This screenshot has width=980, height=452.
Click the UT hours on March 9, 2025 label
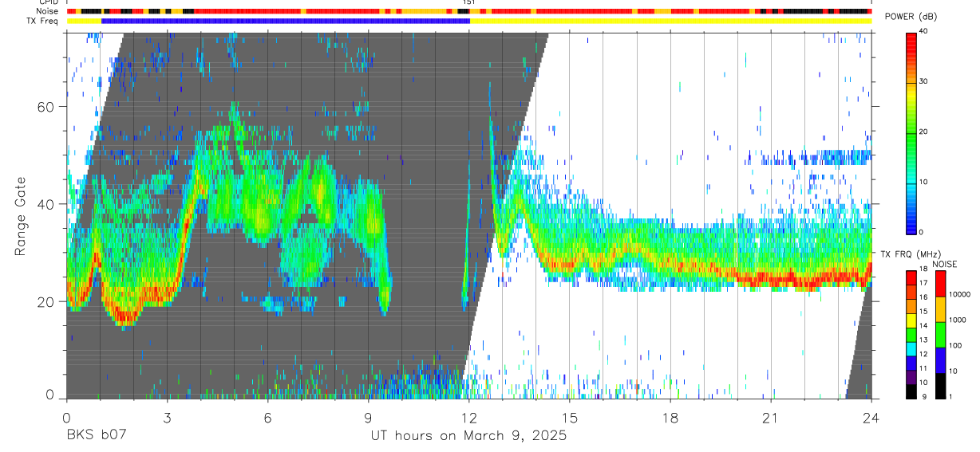(468, 436)
